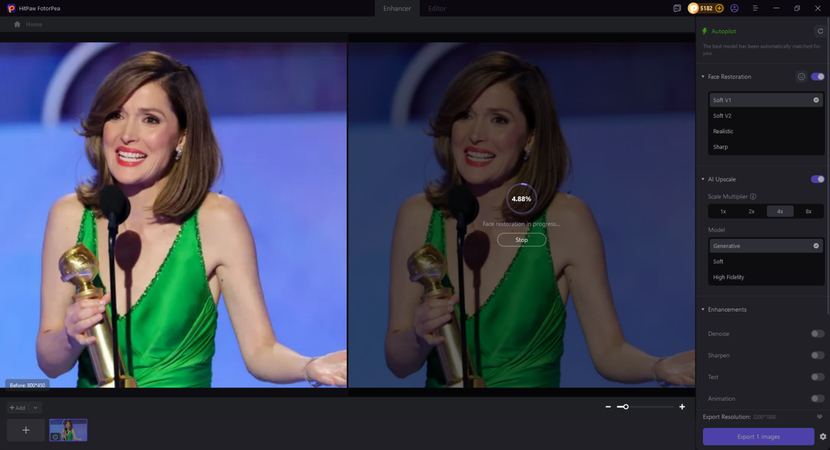Stop the face restoration process
This screenshot has width=830, height=450.
click(521, 240)
